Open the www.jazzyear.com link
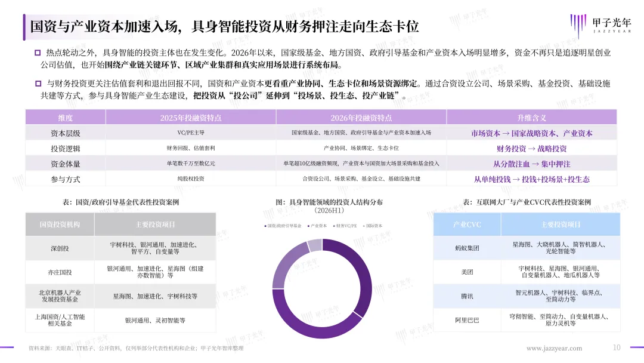This screenshot has width=644, height=363. (x=554, y=348)
